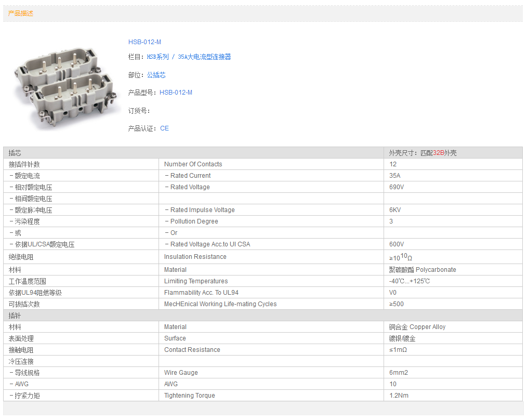527x420 pixels.
Task: Click the 公插芯 part link
Action: (156, 75)
